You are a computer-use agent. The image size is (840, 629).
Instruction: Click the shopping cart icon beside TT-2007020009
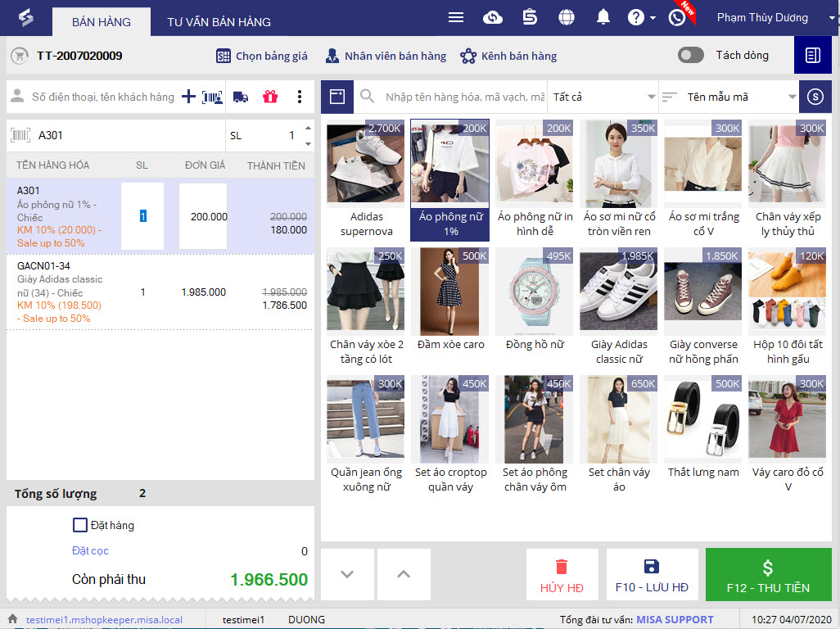click(x=20, y=56)
